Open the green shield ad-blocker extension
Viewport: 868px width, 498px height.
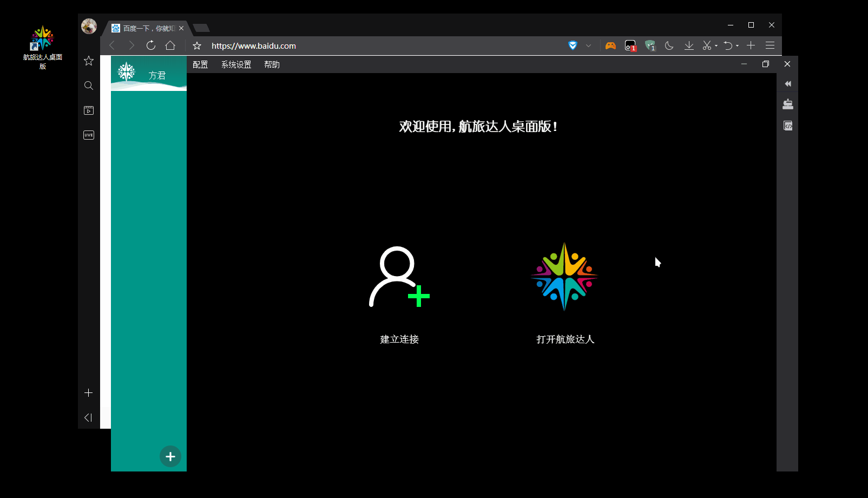650,46
